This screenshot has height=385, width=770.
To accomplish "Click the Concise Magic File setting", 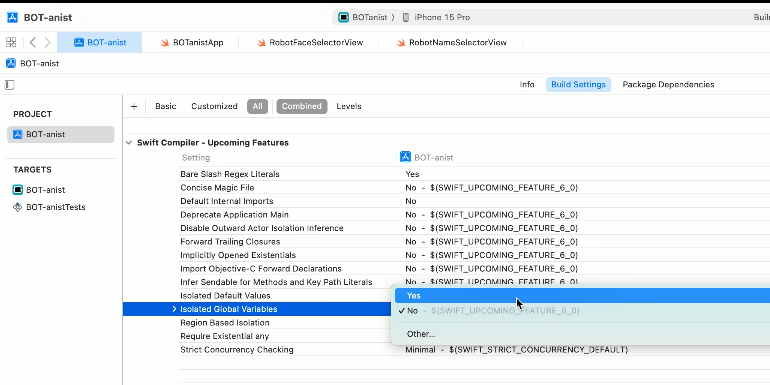I will pyautogui.click(x=217, y=188).
